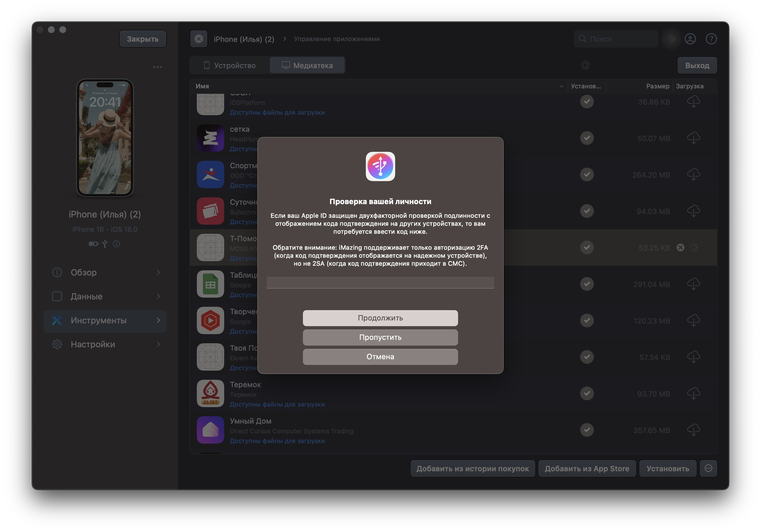Download cloud icon for 94.03 MB app
This screenshot has height=532, width=761.
click(x=693, y=211)
